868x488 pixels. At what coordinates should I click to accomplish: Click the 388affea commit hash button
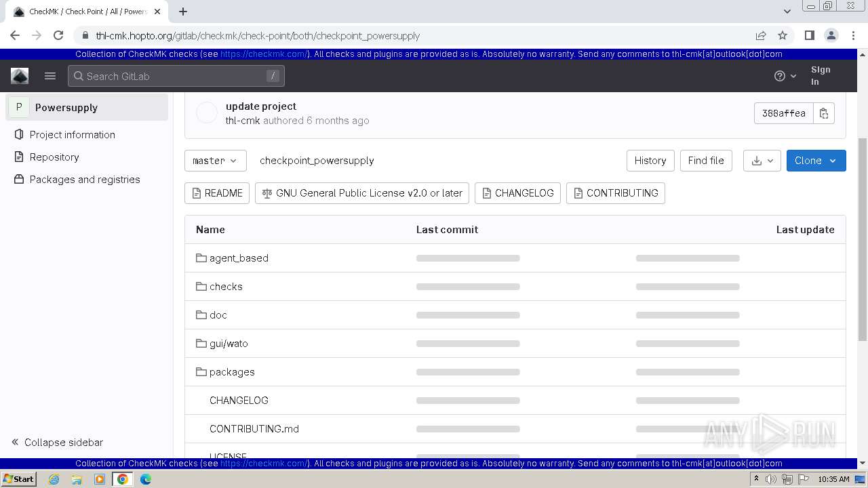pos(783,113)
